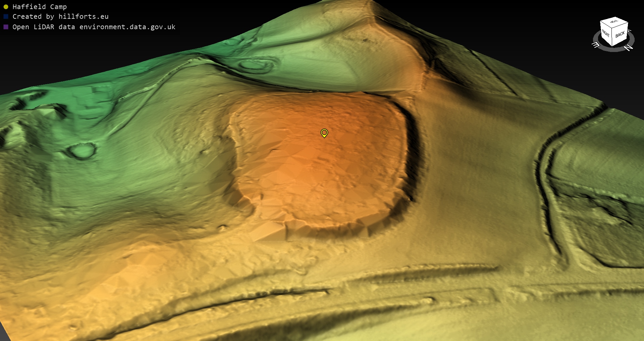644x341 pixels.
Task: Click the yellow location pin on the hillfort
Action: click(324, 133)
